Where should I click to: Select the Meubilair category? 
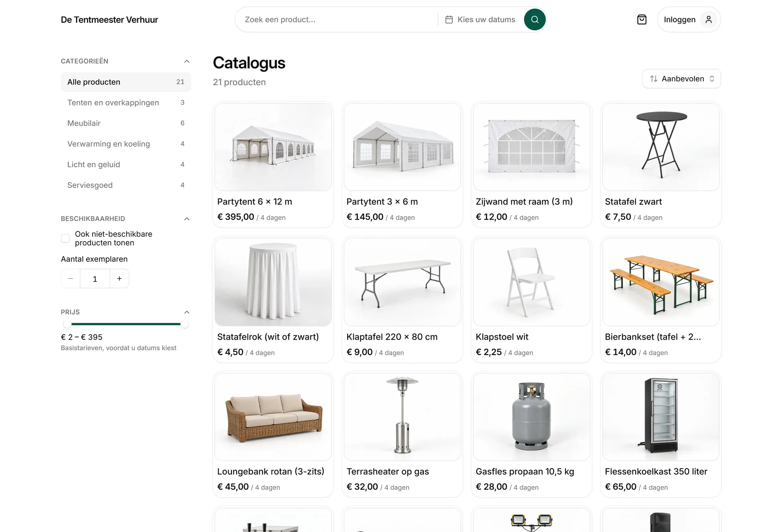(126, 123)
